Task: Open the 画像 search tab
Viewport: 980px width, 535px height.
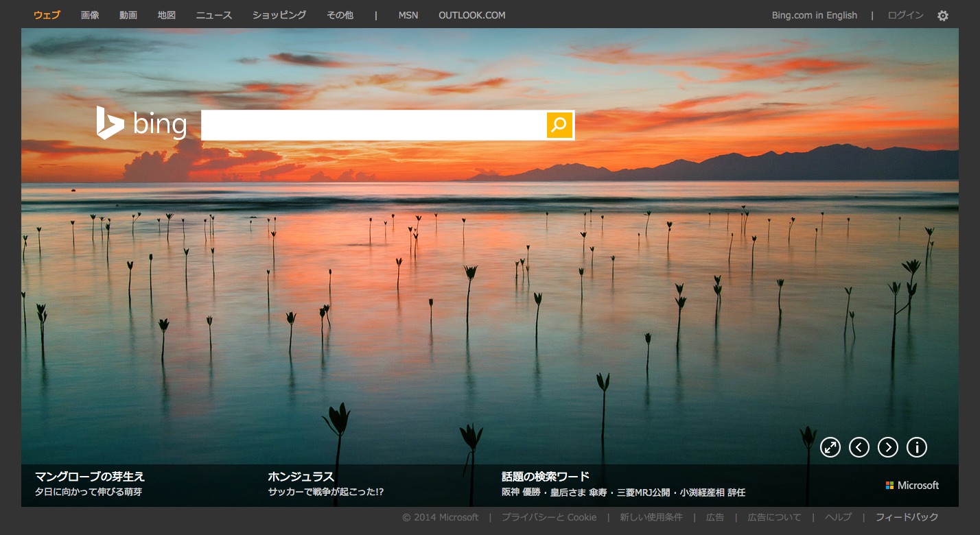Action: 90,15
